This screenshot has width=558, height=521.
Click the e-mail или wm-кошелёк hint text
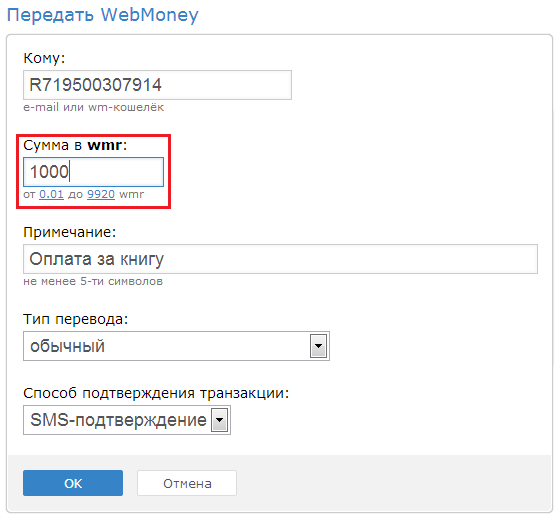94,107
